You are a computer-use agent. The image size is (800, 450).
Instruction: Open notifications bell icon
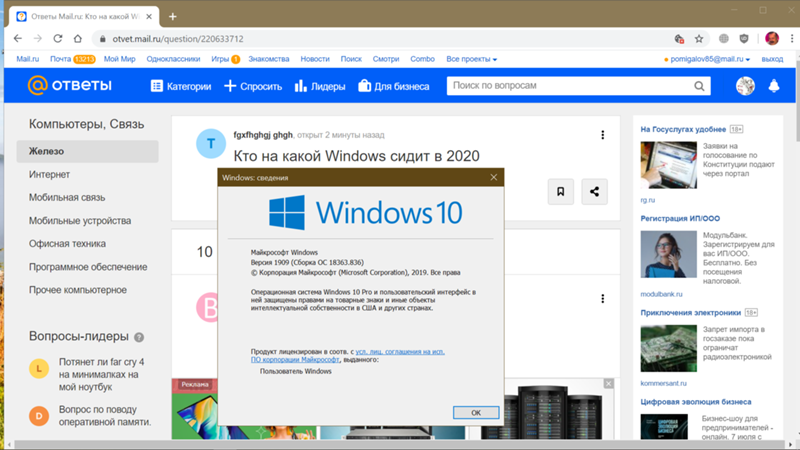[x=774, y=86]
